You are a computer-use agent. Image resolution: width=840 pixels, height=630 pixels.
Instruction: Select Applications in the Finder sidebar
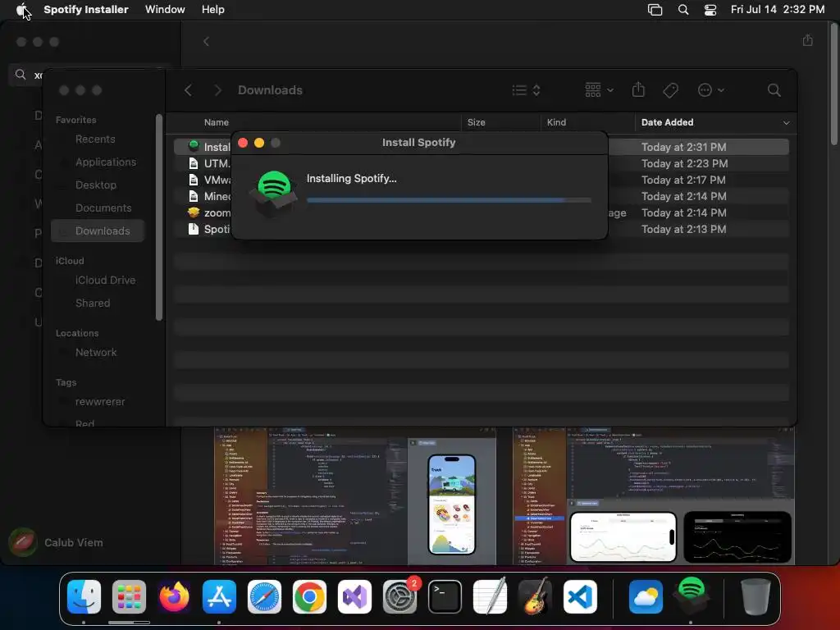pos(106,162)
